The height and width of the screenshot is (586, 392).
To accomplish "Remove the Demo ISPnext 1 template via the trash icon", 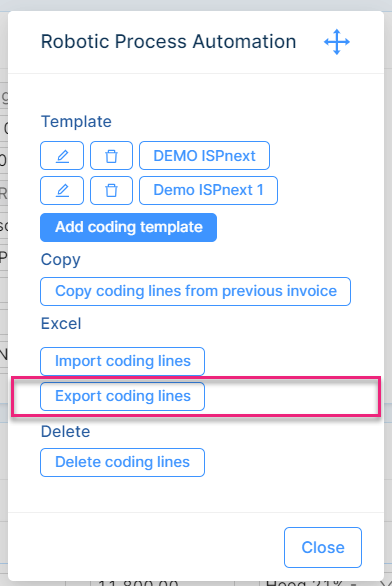I will pyautogui.click(x=111, y=190).
